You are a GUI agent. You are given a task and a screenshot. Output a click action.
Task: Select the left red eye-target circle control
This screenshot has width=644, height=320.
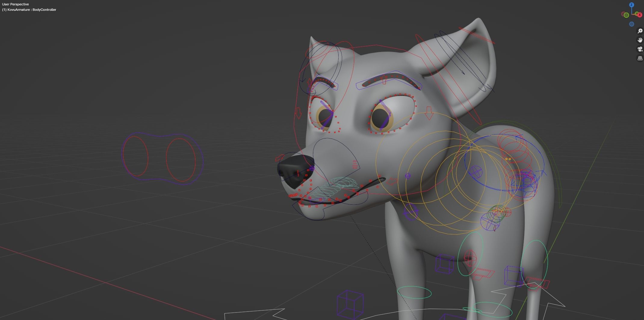click(135, 156)
